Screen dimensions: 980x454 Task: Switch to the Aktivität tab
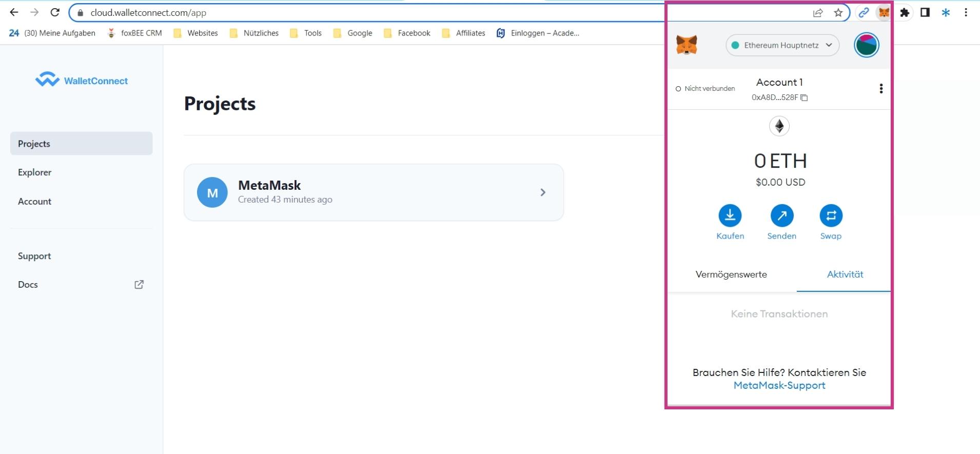click(x=845, y=274)
